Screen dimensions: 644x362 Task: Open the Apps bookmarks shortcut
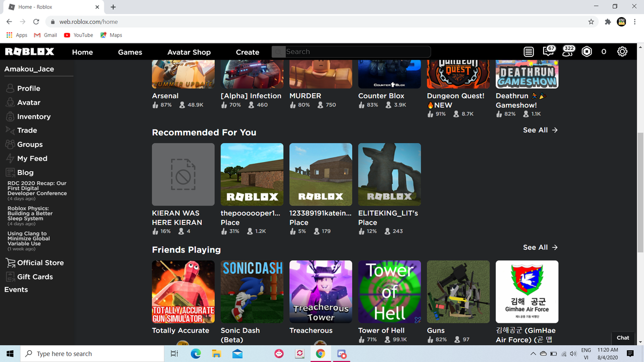pyautogui.click(x=17, y=35)
